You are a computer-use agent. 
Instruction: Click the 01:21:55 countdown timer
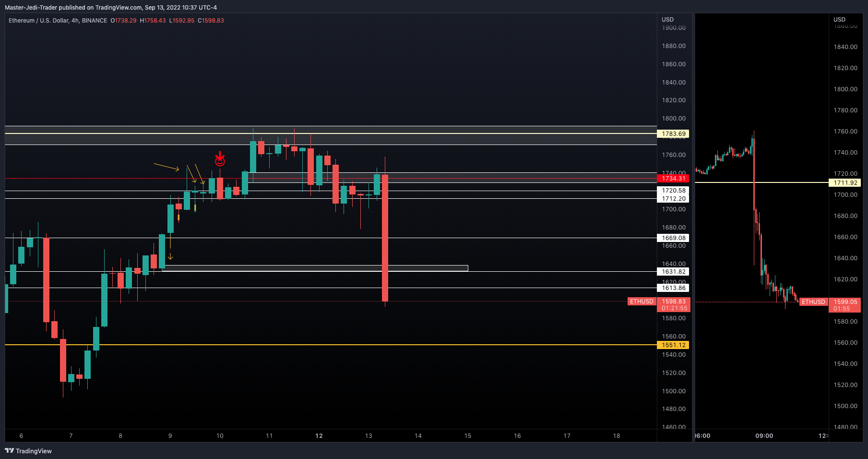pos(674,308)
